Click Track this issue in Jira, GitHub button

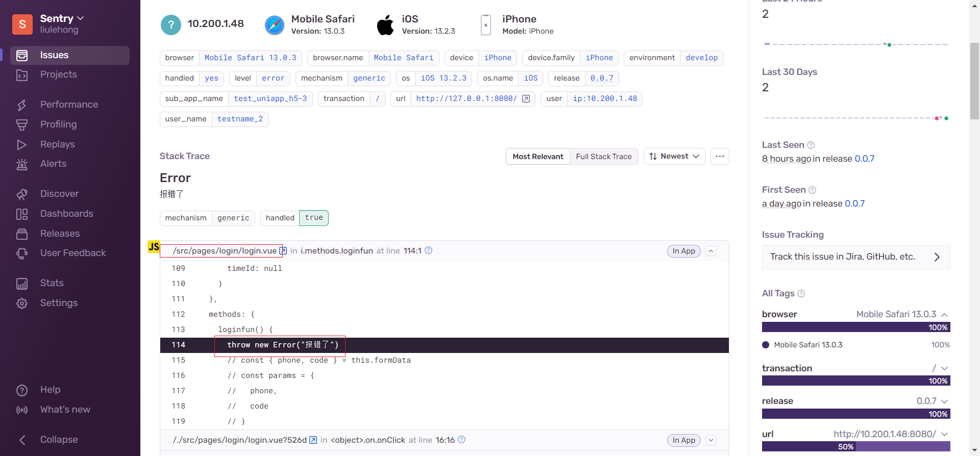click(x=855, y=257)
